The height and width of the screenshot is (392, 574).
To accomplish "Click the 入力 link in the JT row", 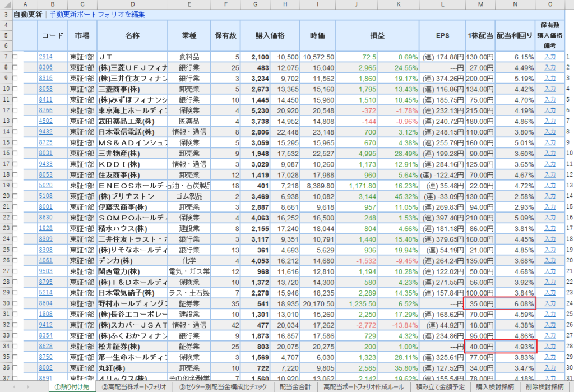I will coord(550,57).
